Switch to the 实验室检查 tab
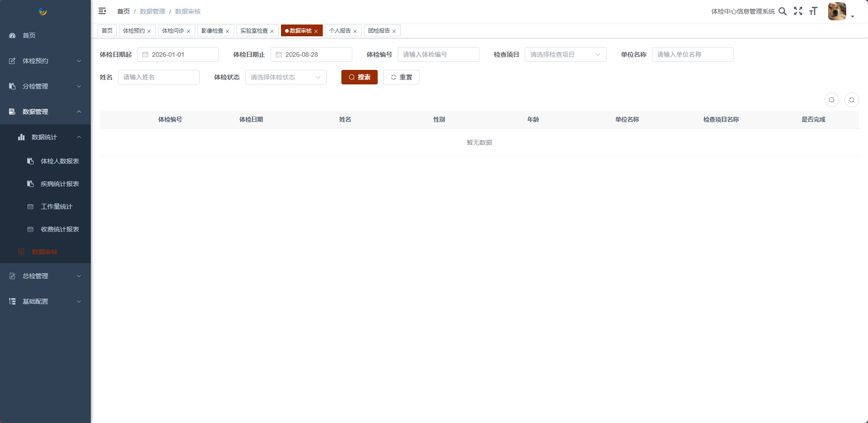The image size is (868, 423). point(254,31)
